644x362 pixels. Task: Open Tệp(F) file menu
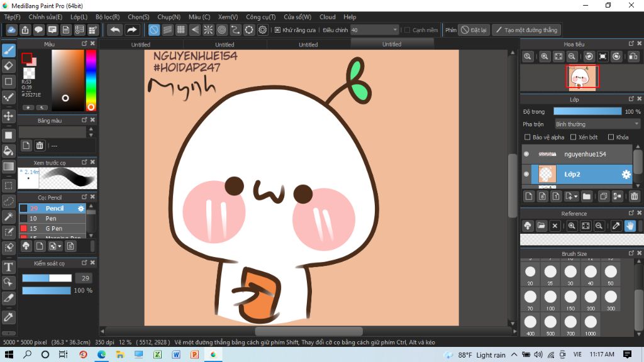[13, 17]
